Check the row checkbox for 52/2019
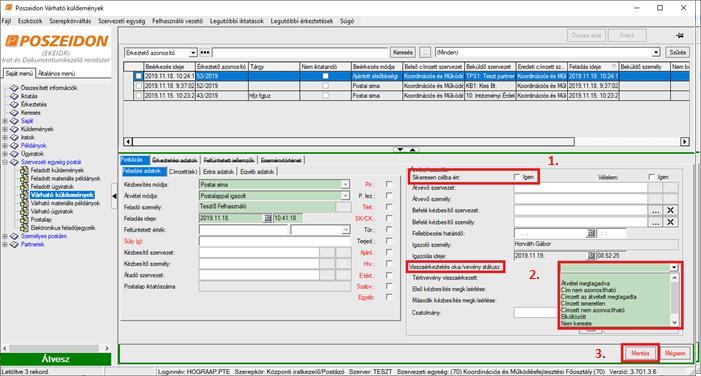The image size is (701, 376). point(139,85)
